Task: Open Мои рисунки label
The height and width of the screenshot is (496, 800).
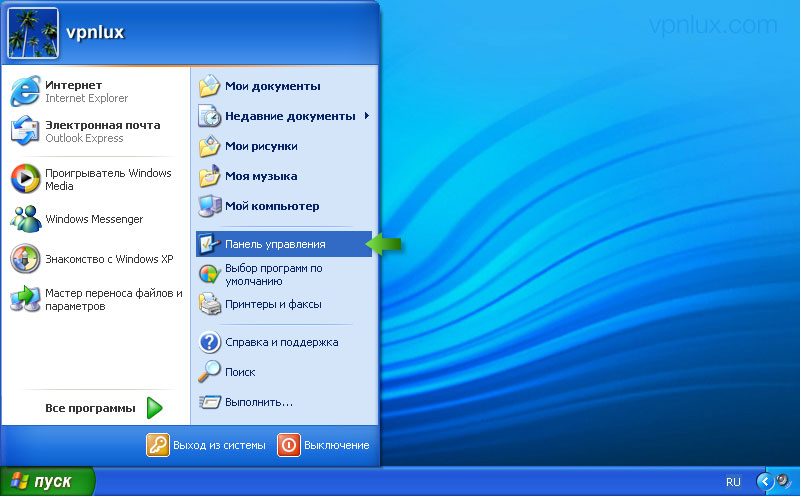Action: pos(261,146)
